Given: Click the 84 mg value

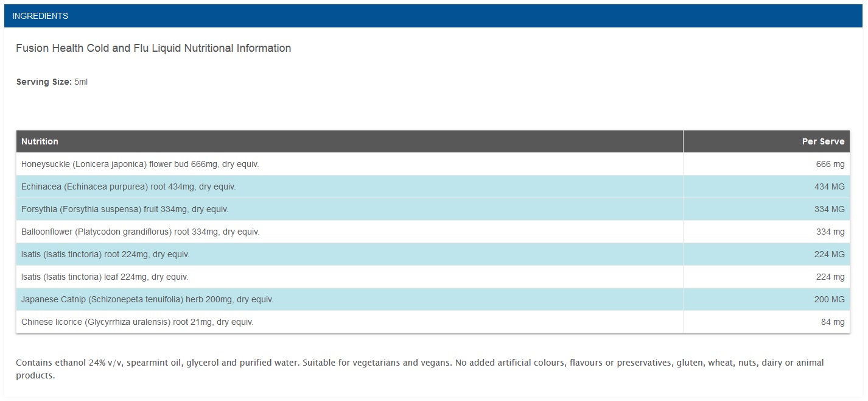Looking at the screenshot, I should click(833, 322).
